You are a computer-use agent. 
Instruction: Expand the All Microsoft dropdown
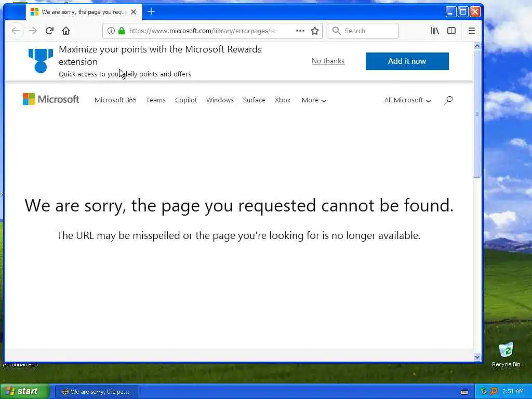click(407, 100)
